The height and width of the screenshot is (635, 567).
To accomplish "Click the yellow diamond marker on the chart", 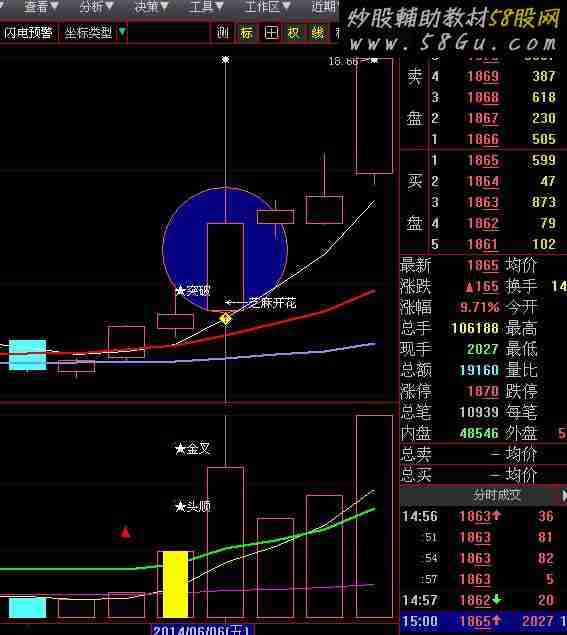I will point(225,319).
